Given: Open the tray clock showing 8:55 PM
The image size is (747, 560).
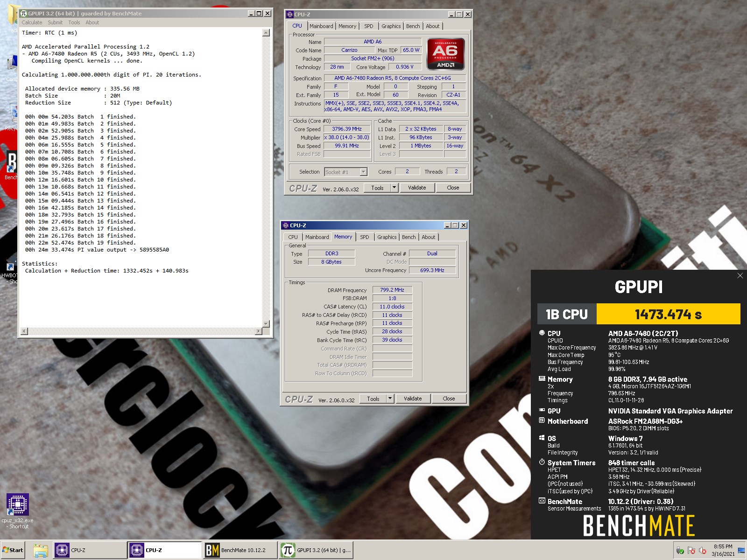Looking at the screenshot, I should click(723, 550).
